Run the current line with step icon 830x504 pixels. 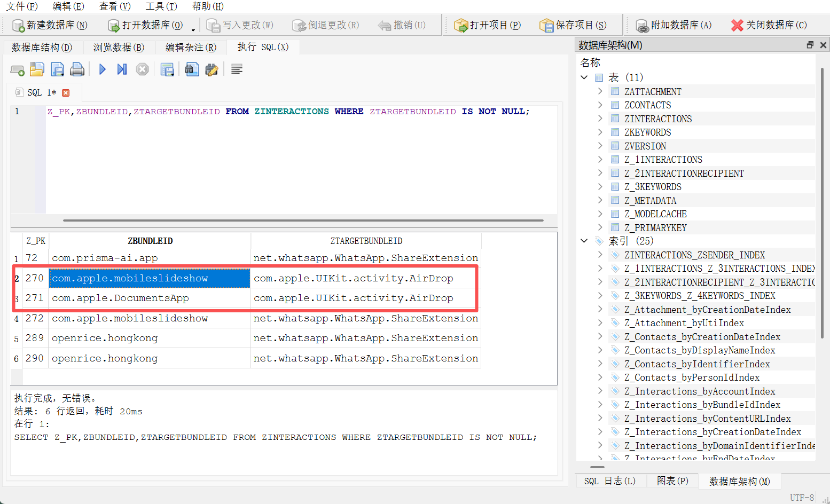[122, 69]
